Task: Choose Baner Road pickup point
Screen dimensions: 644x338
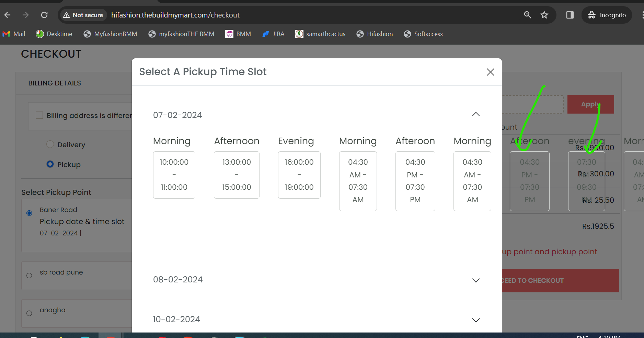Action: tap(29, 213)
